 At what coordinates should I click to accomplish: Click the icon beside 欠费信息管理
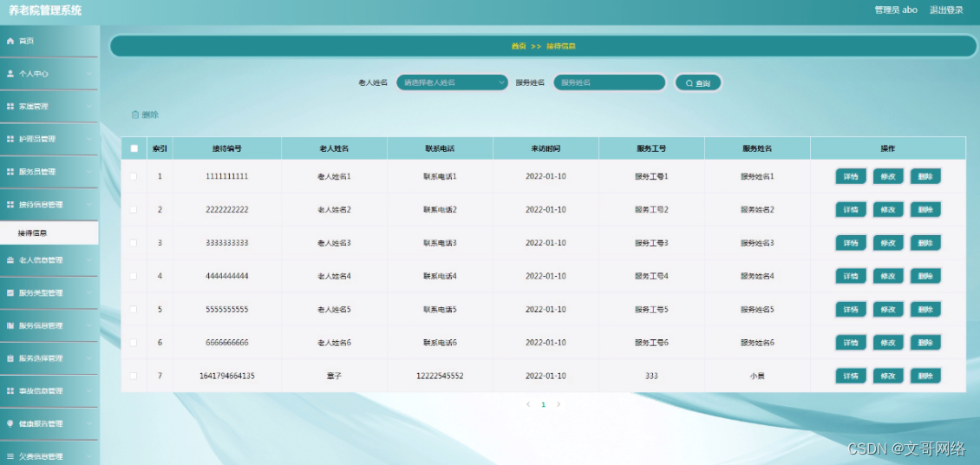point(10,456)
